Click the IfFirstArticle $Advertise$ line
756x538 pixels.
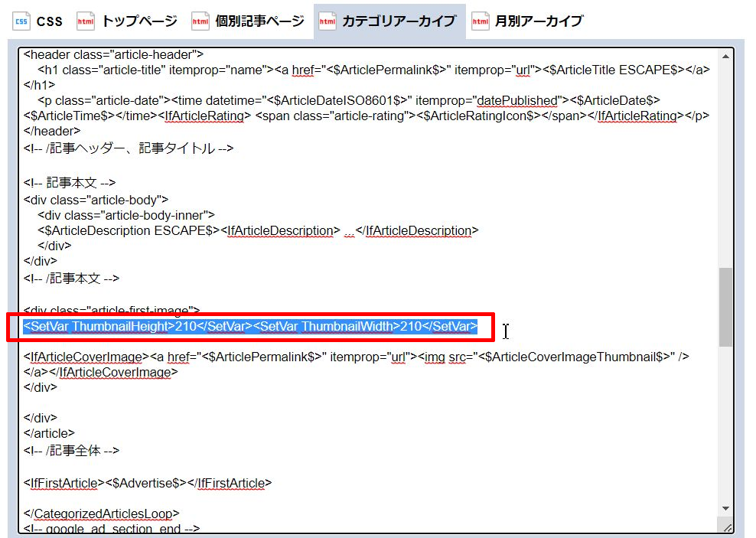[x=148, y=483]
